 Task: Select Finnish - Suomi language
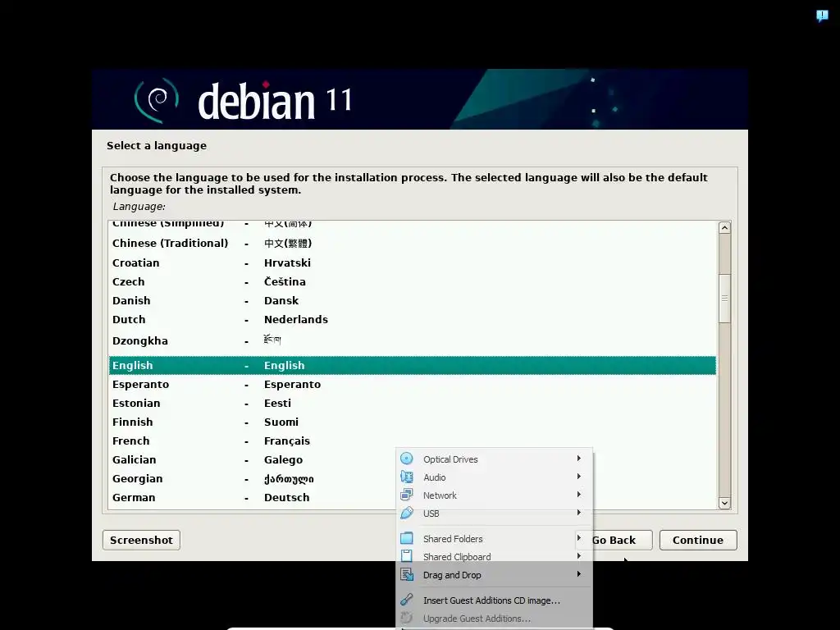point(413,422)
